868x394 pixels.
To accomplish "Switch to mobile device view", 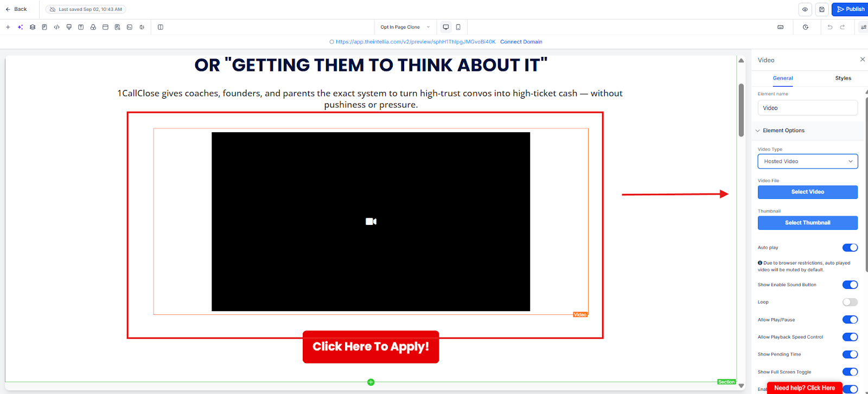I will click(458, 27).
